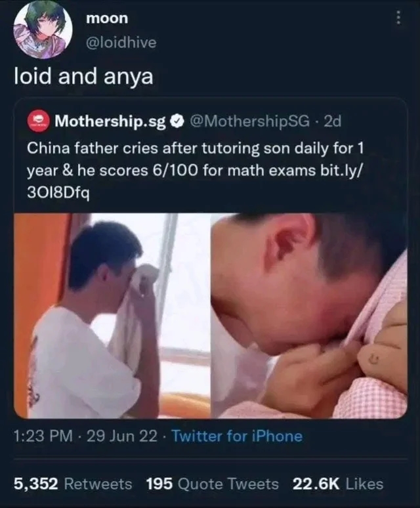Open the 1:23 PM timestamp
The image size is (420, 508).
point(43,436)
